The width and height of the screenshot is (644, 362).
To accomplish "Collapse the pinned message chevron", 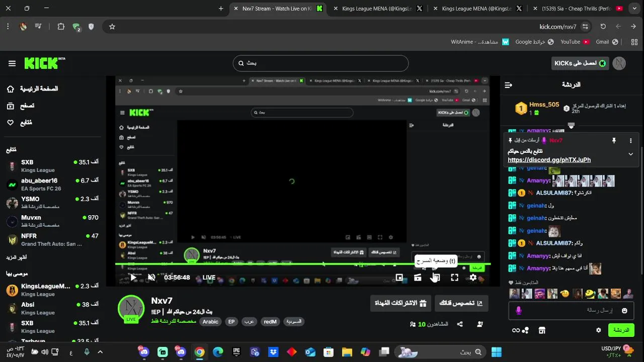I will pyautogui.click(x=630, y=154).
